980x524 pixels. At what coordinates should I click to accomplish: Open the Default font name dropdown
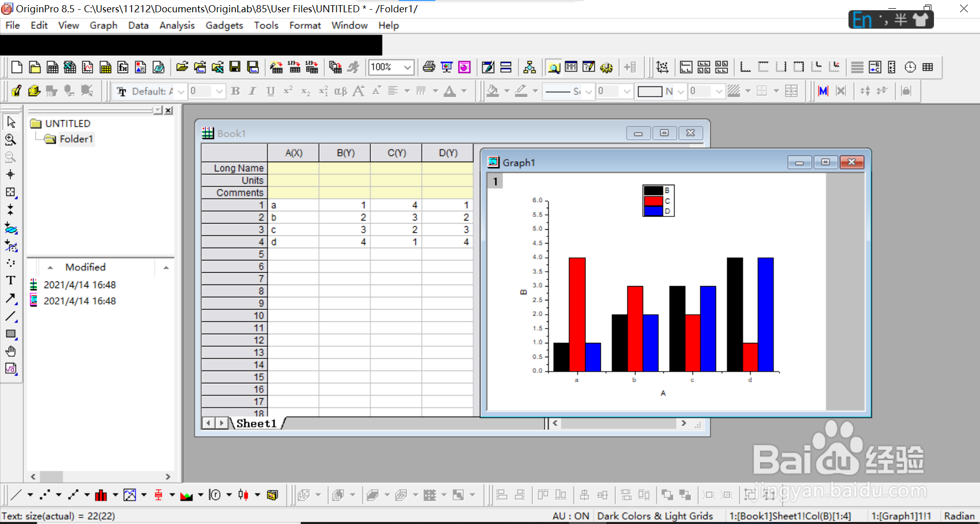coord(181,91)
